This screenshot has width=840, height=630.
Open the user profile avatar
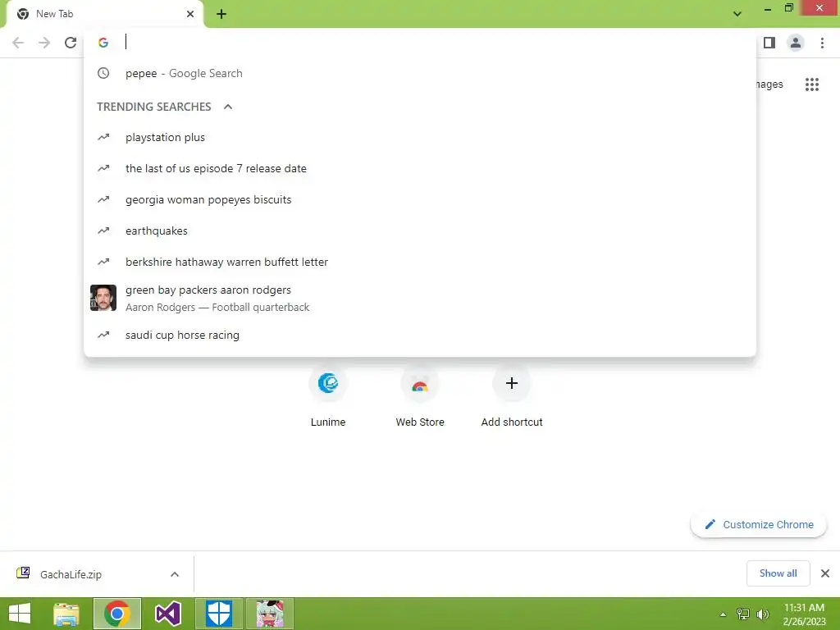[x=796, y=43]
